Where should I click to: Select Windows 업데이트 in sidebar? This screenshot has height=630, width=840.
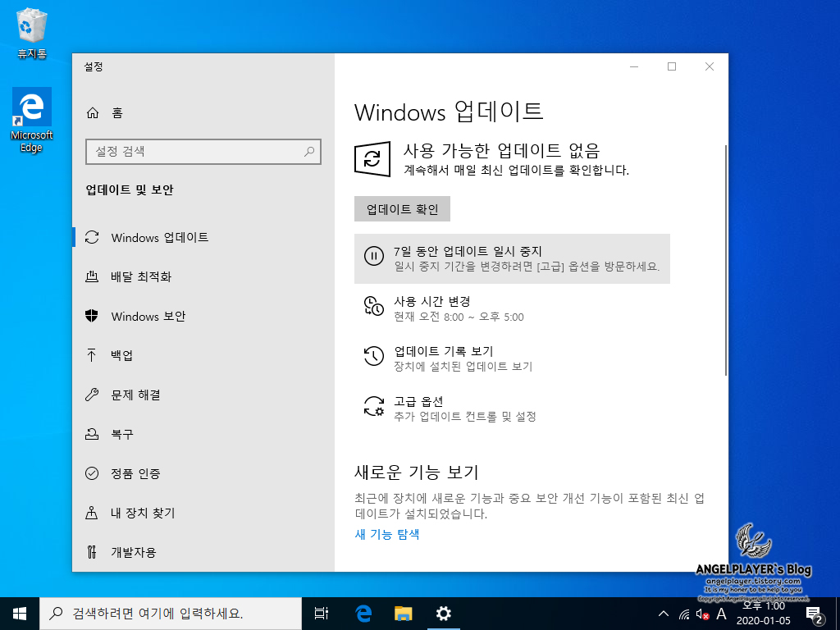pyautogui.click(x=203, y=237)
